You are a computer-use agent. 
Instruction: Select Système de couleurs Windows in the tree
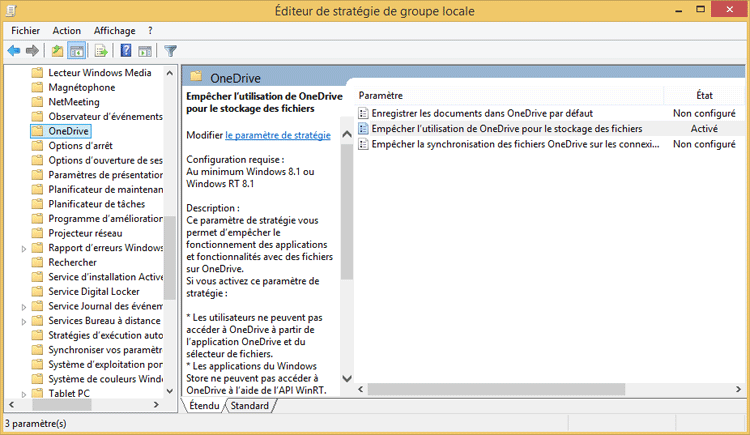coord(105,379)
